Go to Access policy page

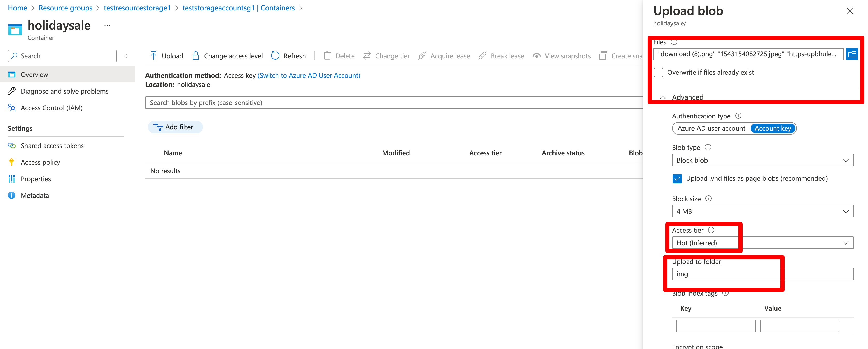(x=40, y=162)
